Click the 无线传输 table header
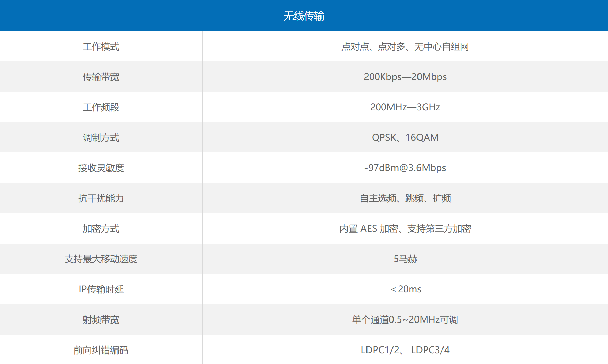Screen dimensions: 608x364 click(304, 16)
